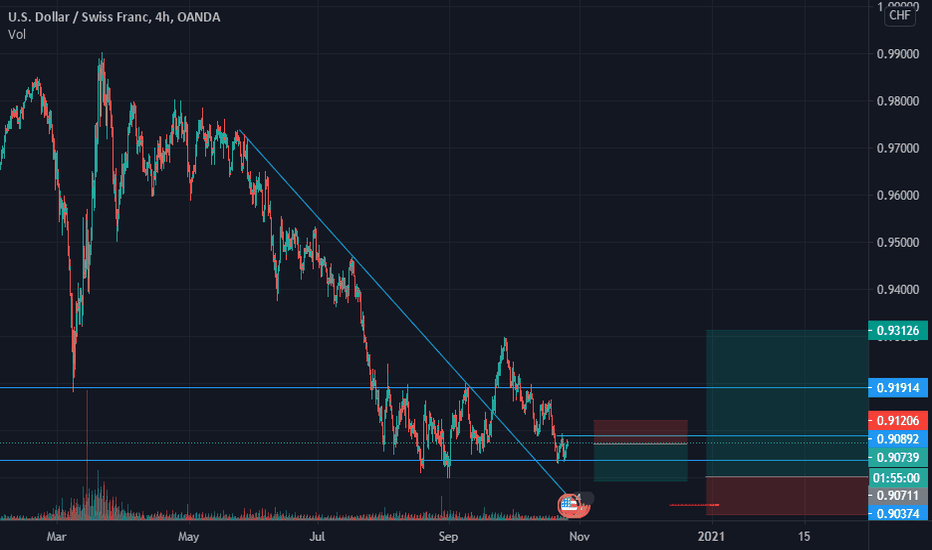Image resolution: width=932 pixels, height=550 pixels.
Task: Click the 2021 date label on the time axis
Action: point(711,536)
